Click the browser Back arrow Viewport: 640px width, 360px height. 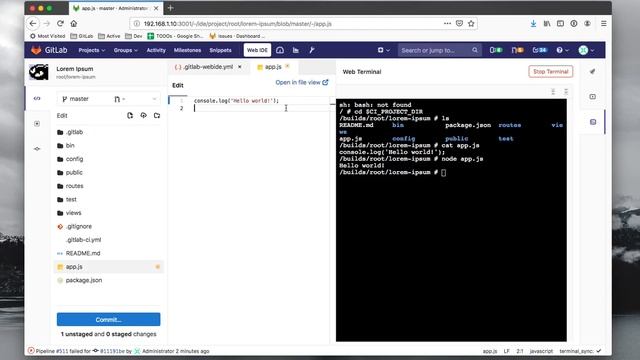33,24
